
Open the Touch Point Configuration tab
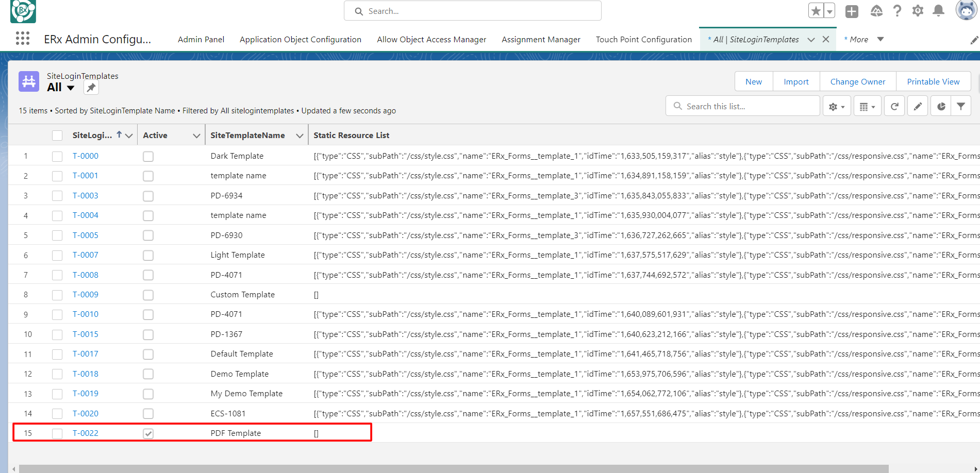coord(643,40)
